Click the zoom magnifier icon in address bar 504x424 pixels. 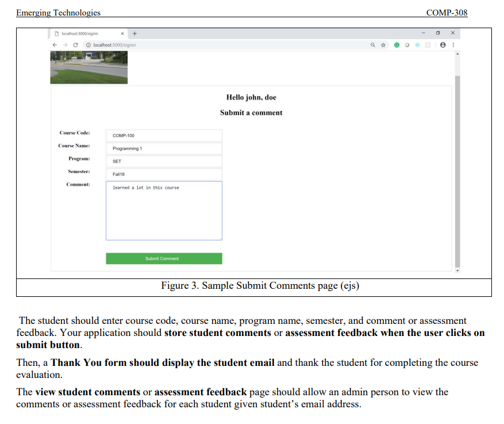coord(373,45)
